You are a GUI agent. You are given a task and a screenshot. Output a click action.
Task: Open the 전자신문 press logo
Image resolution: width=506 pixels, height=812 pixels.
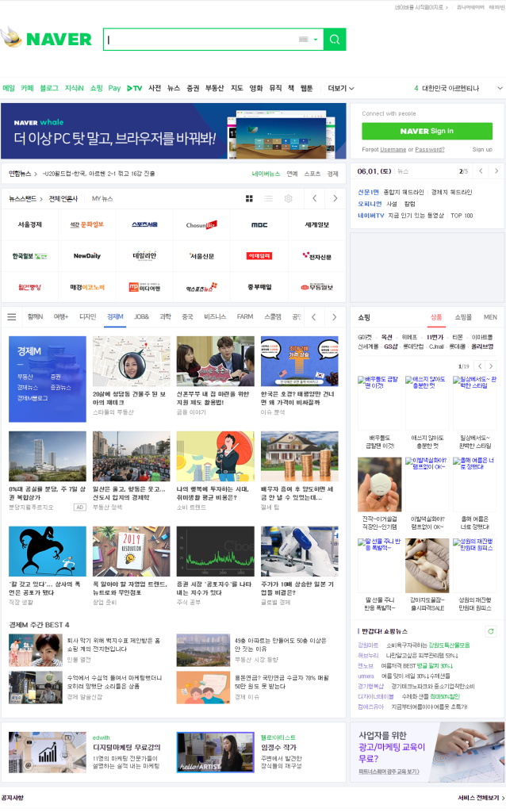(317, 256)
